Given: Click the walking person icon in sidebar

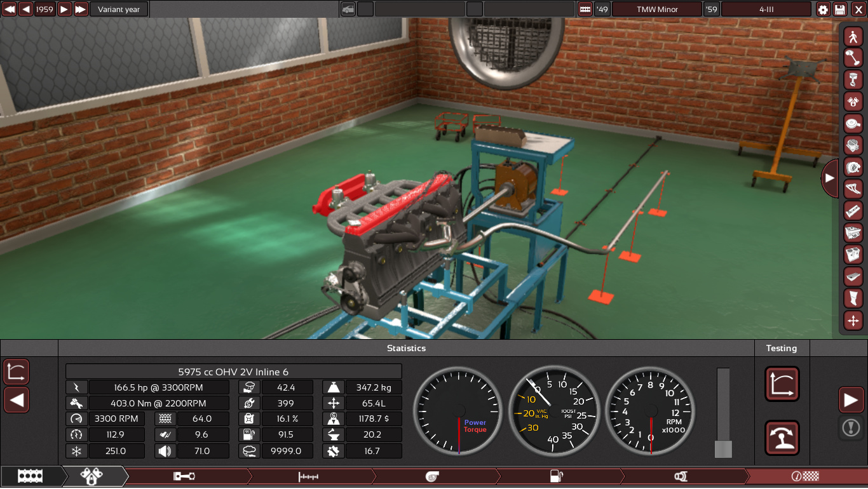Looking at the screenshot, I should [853, 36].
